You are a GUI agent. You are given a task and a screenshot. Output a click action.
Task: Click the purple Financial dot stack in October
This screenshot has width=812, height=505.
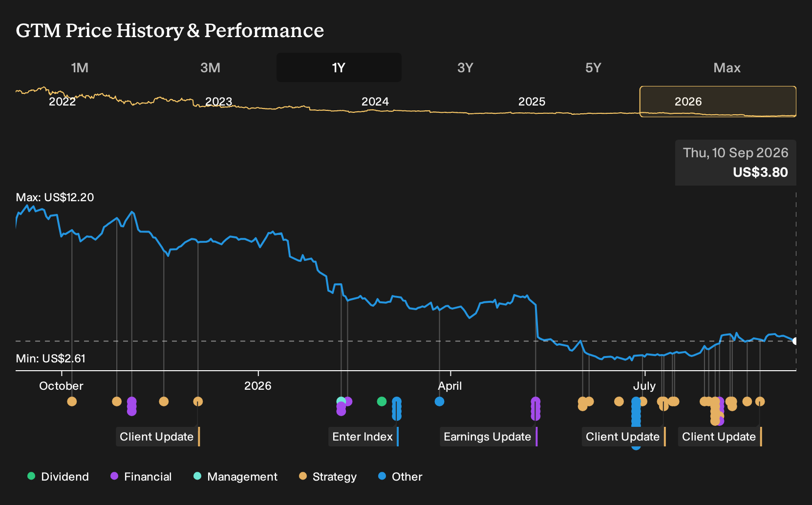click(131, 406)
